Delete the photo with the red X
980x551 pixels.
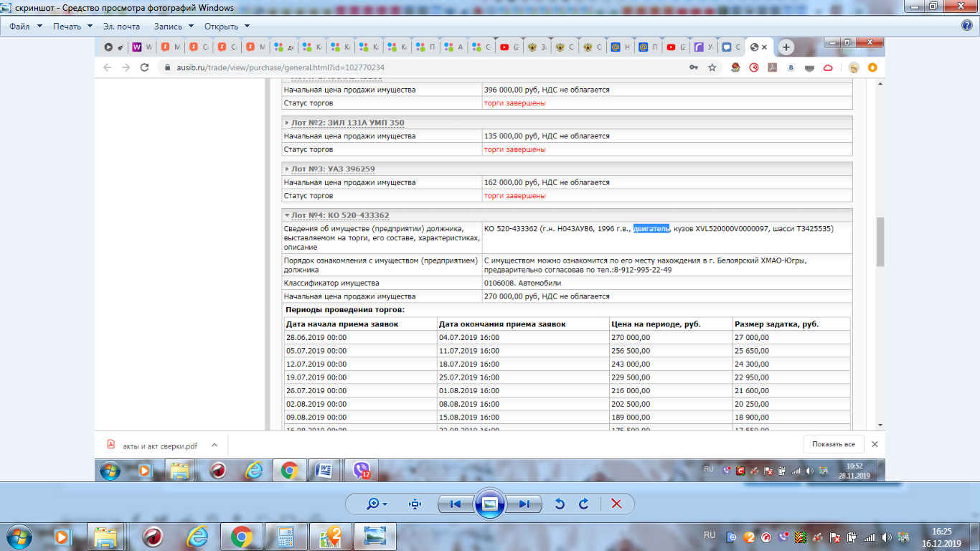616,504
